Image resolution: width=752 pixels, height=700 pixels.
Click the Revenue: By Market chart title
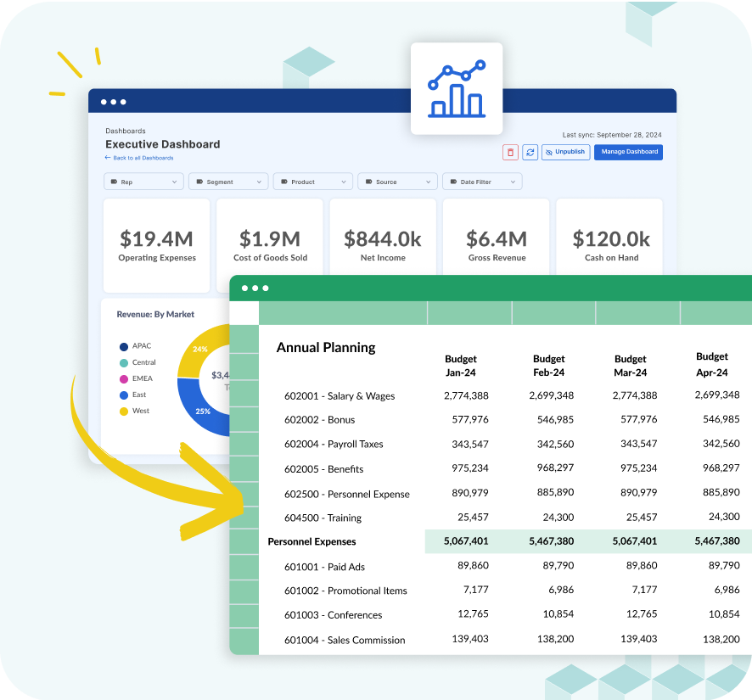point(155,315)
